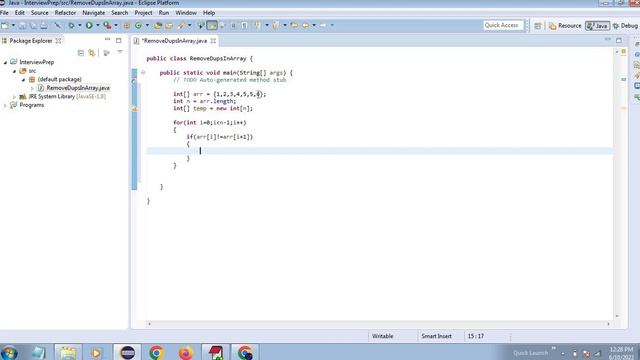The height and width of the screenshot is (360, 640).
Task: Switch to the Java perspective
Action: coord(598,26)
